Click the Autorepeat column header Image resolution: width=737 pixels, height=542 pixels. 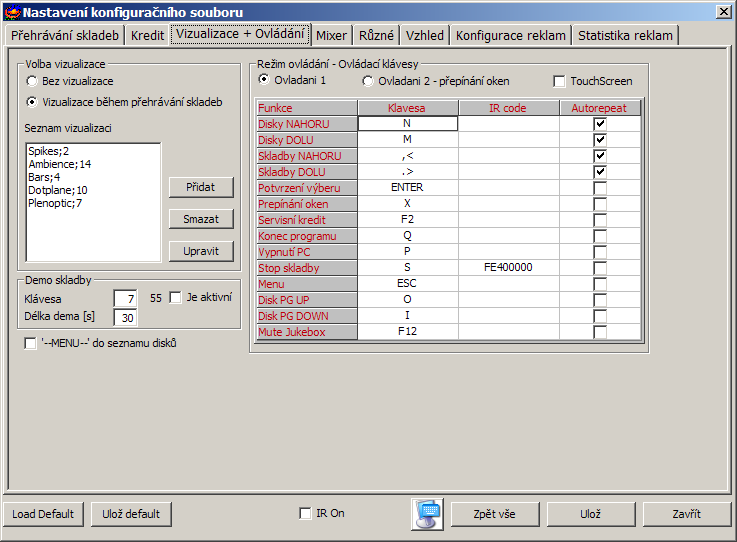[600, 108]
